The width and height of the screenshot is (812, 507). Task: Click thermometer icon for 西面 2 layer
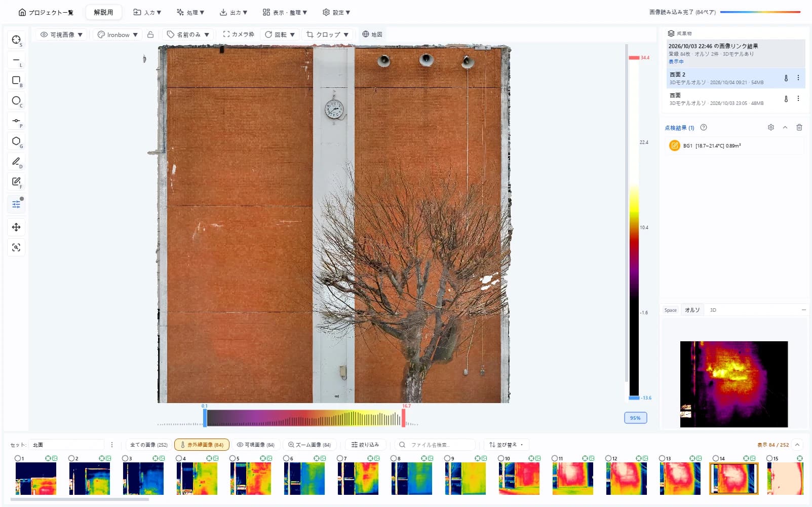[x=786, y=78]
